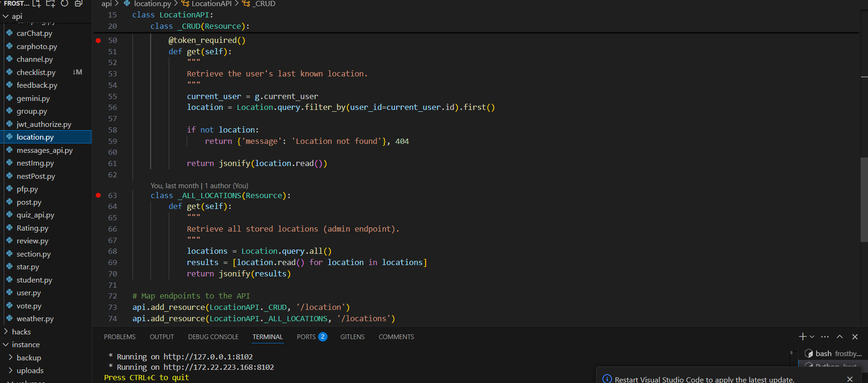Viewport: 868px width, 383px height.
Task: Open the api breadcrumb segment
Action: click(106, 4)
